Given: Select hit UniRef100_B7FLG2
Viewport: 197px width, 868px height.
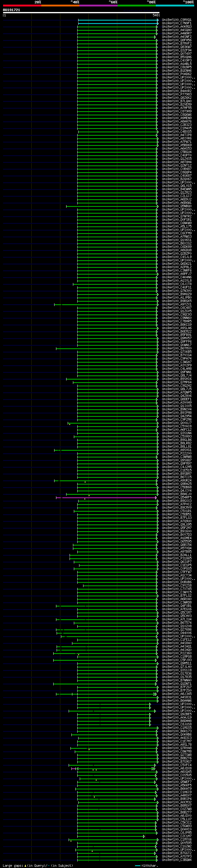Looking at the screenshot, I should (x=177, y=595).
